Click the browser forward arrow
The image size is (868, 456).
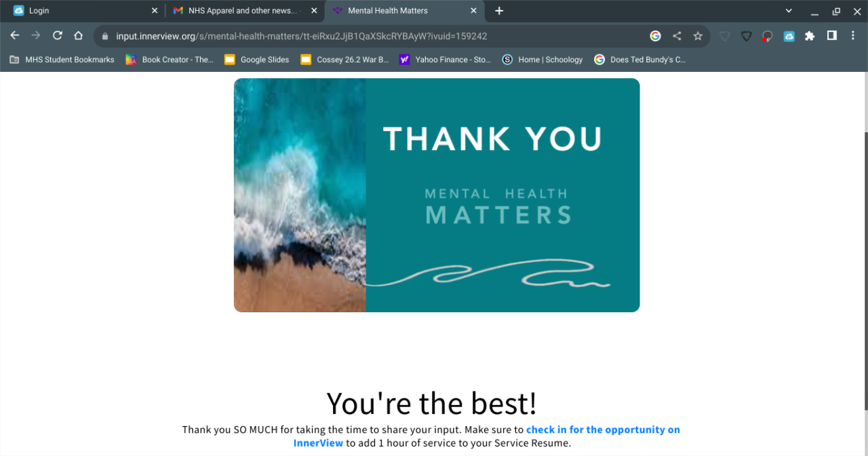36,36
